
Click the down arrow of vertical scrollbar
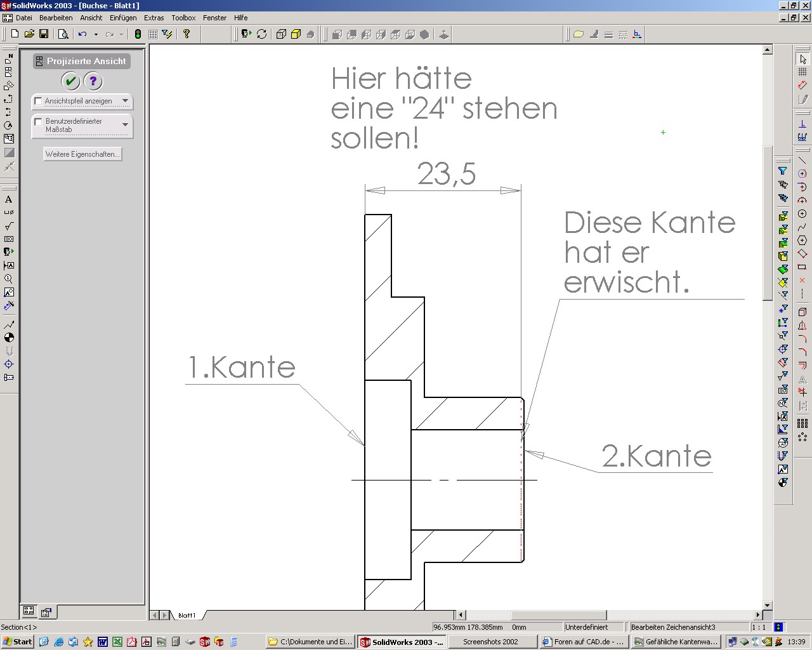767,606
